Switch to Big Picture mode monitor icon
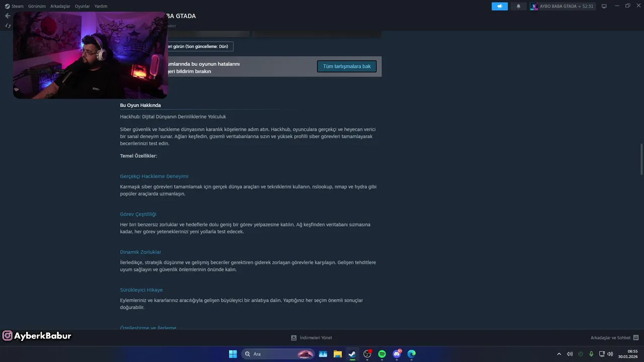The width and height of the screenshot is (644, 362). [x=604, y=6]
